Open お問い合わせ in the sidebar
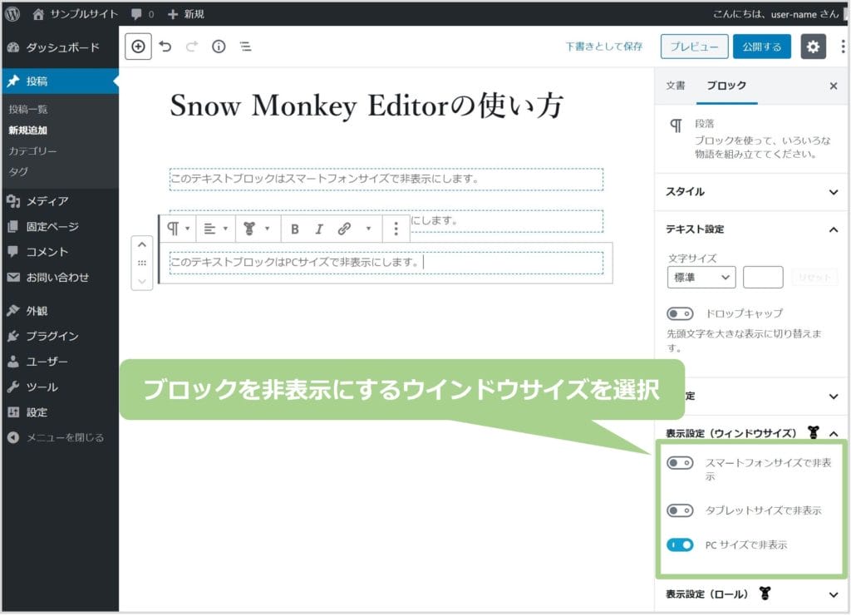Screen dimensions: 851x616 [x=60, y=278]
